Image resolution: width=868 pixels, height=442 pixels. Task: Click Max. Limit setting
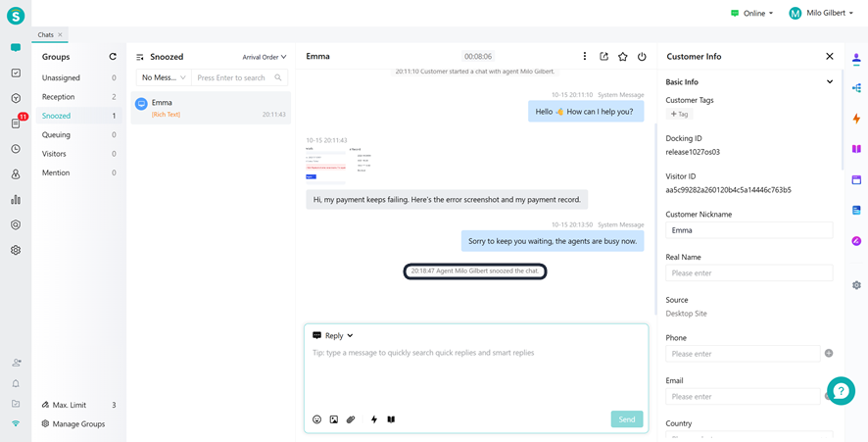pyautogui.click(x=79, y=405)
